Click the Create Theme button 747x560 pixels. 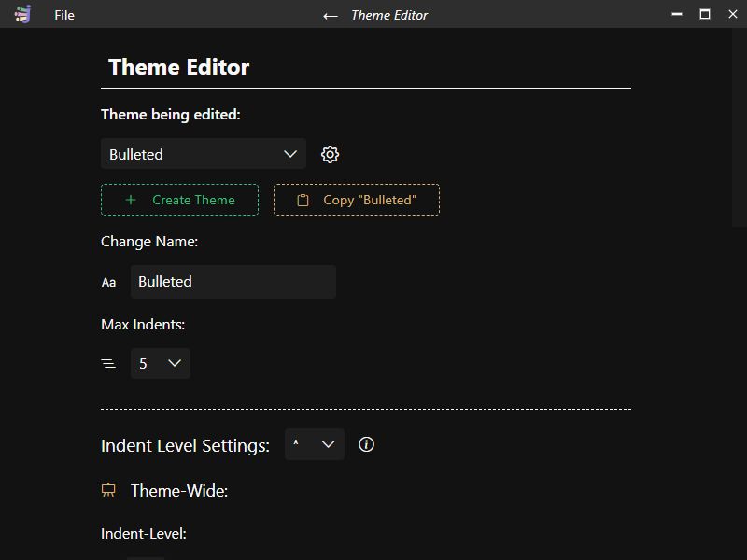point(179,199)
